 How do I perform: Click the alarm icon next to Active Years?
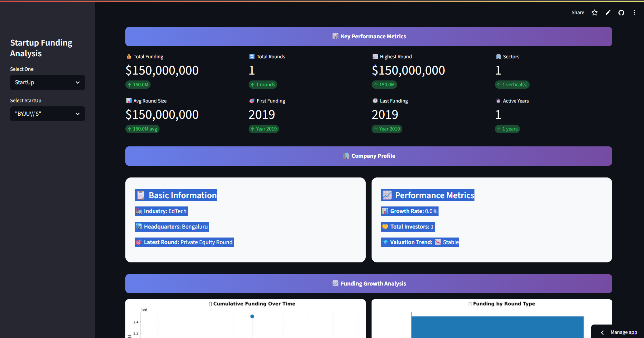498,101
